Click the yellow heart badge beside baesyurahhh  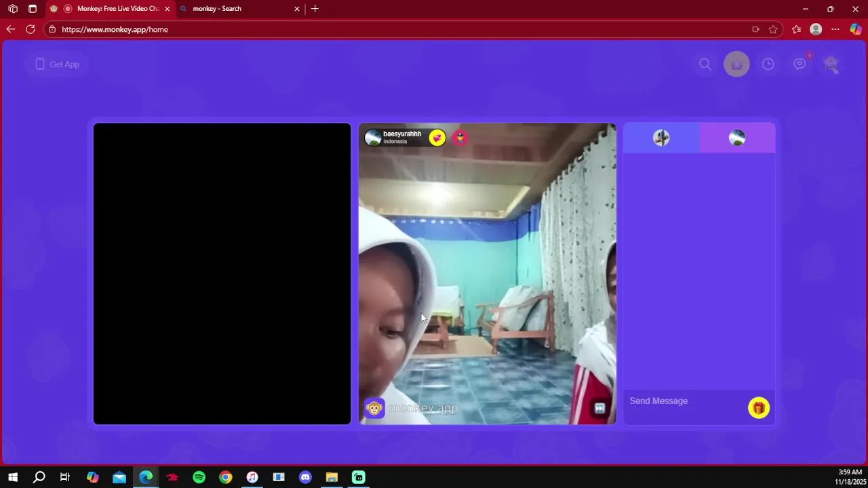[437, 138]
